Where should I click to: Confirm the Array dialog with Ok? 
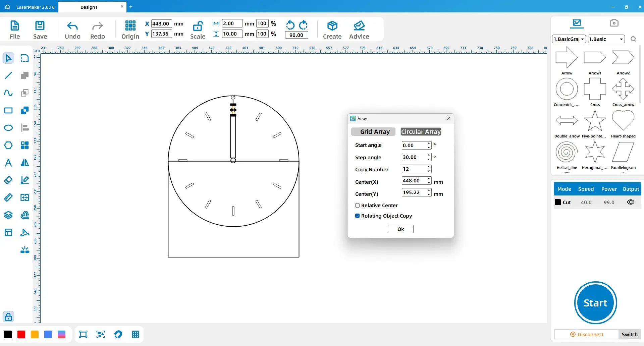(400, 229)
